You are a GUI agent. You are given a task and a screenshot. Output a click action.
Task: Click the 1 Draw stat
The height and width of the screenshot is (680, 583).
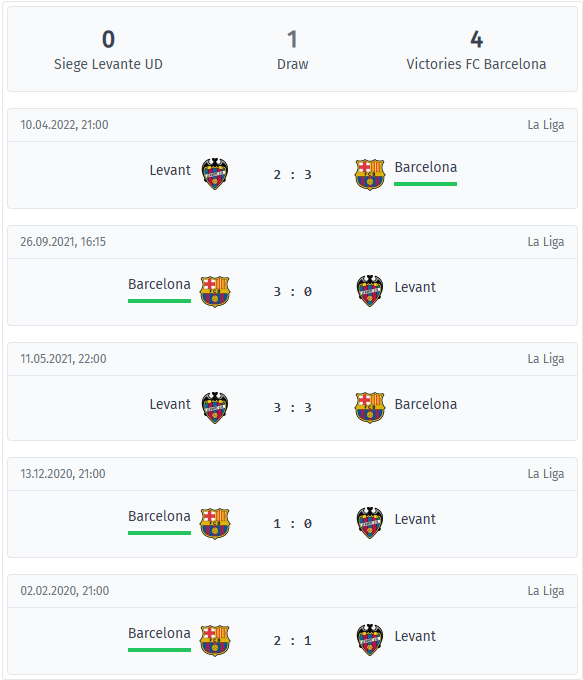coord(292,50)
